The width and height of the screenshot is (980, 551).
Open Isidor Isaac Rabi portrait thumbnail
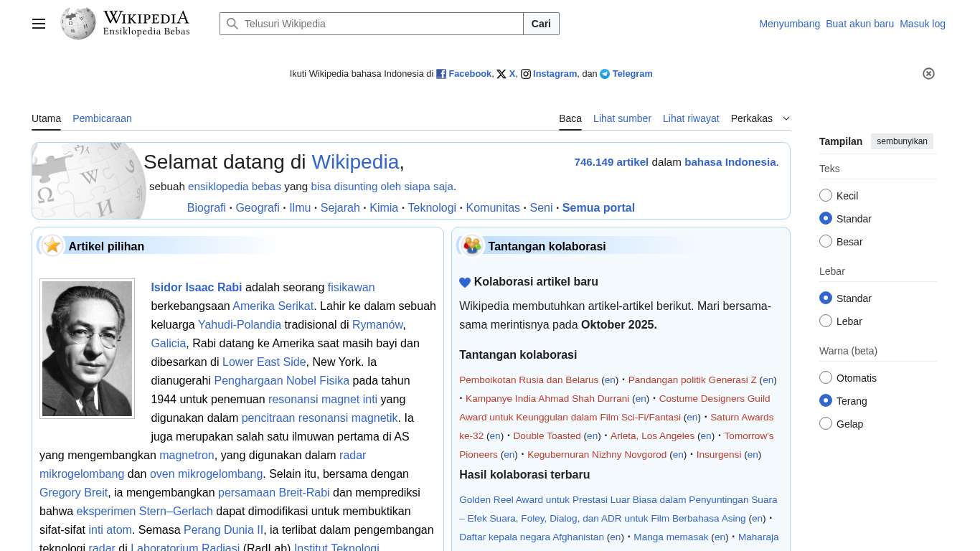(87, 349)
